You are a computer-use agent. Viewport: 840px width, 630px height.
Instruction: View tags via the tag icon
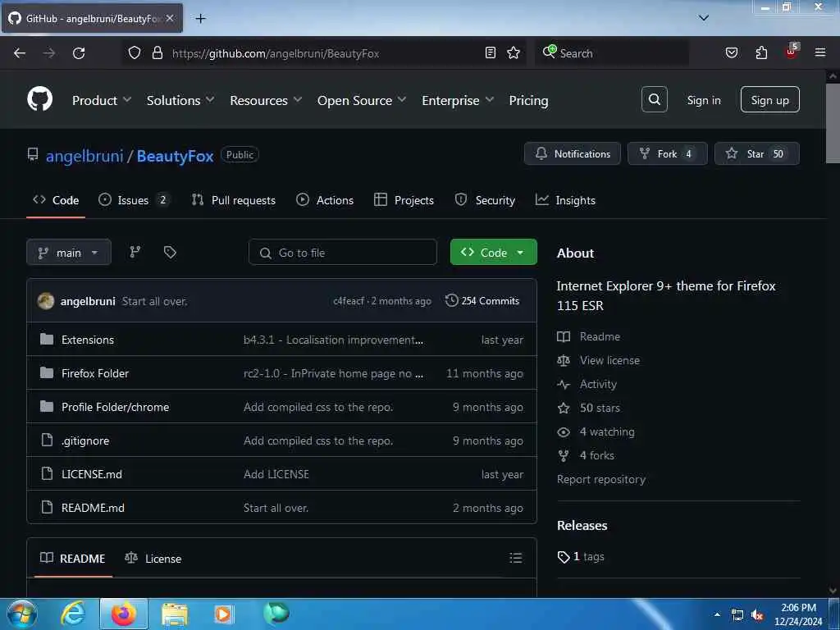pyautogui.click(x=170, y=252)
